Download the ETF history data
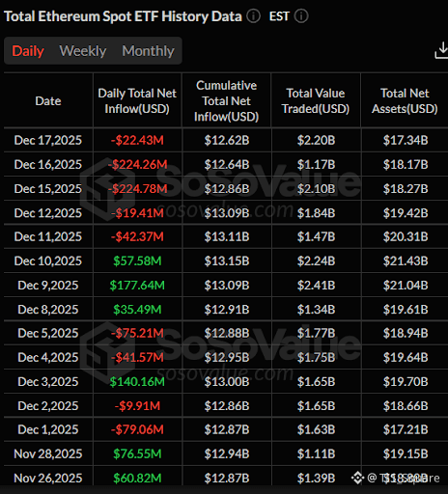448x494 pixels. tap(441, 51)
